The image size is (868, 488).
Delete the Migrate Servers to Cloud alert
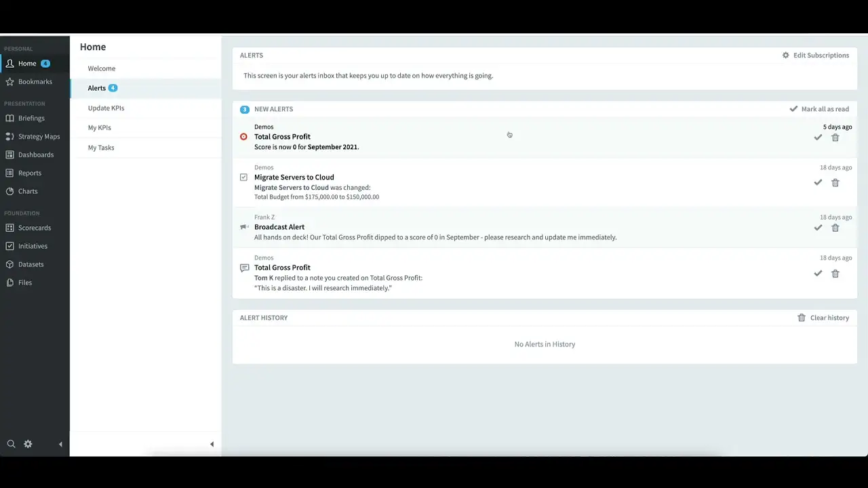coord(835,183)
